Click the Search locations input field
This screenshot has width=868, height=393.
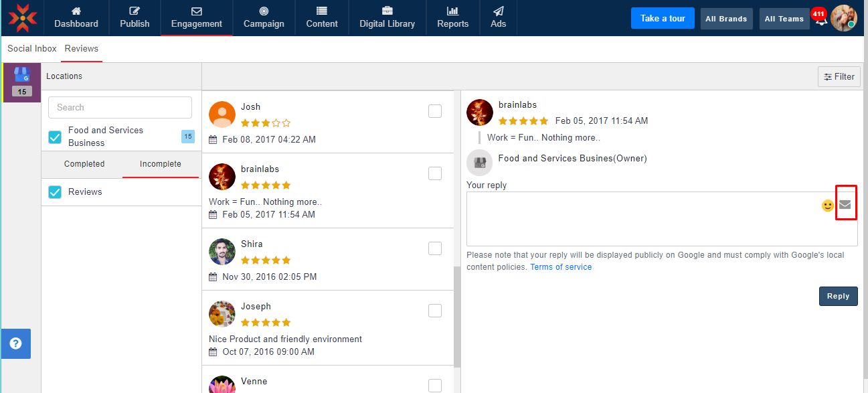[x=120, y=107]
